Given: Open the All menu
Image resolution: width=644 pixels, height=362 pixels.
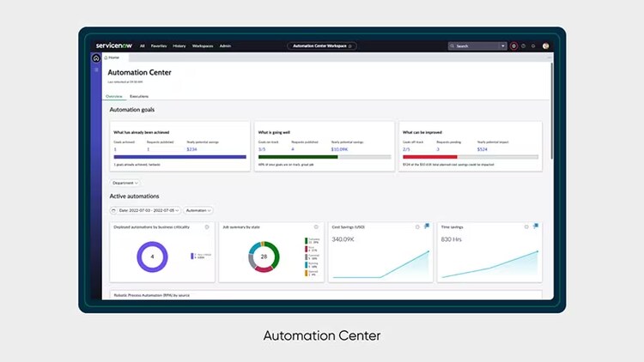Looking at the screenshot, I should (142, 46).
